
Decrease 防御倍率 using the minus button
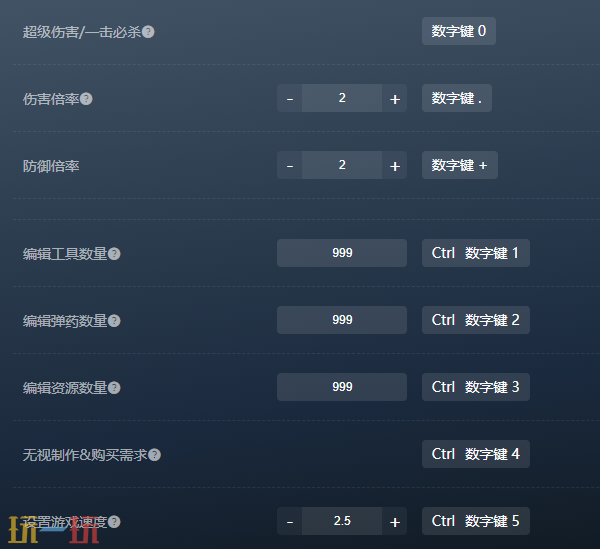tap(290, 165)
